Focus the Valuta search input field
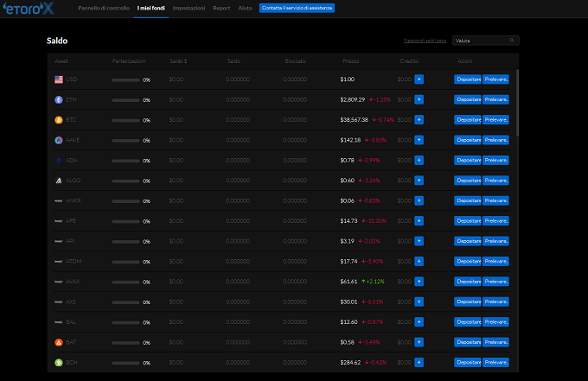Image resolution: width=588 pixels, height=381 pixels. pos(480,40)
